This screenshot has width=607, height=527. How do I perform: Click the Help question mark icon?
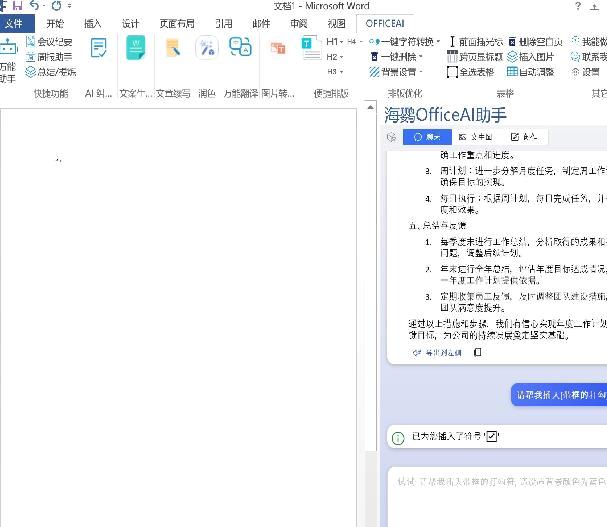tap(578, 6)
